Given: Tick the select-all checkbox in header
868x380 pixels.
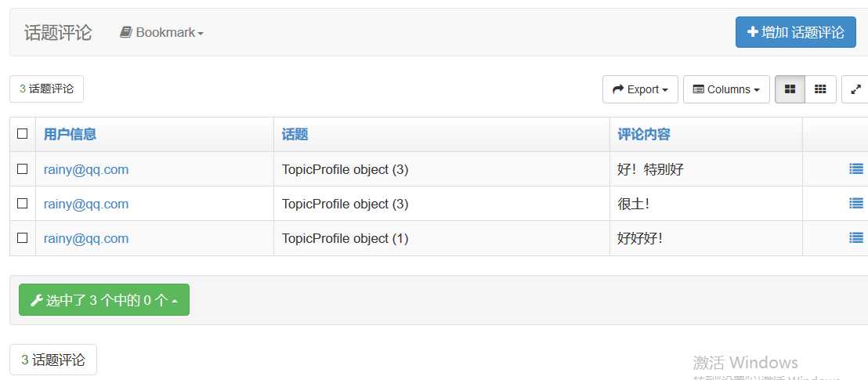Looking at the screenshot, I should [22, 133].
